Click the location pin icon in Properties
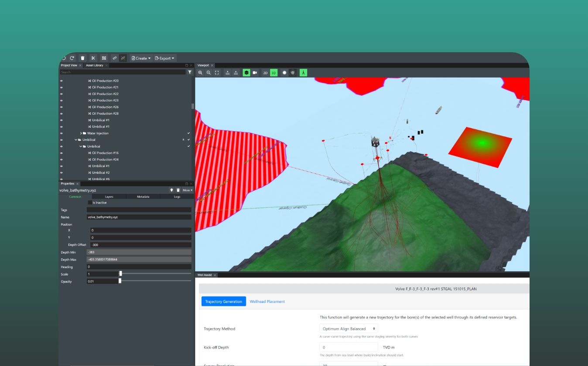Viewport: 588px width, 366px height. [172, 190]
